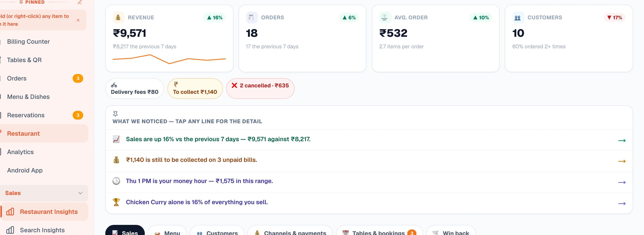Open Search Insights link
The height and width of the screenshot is (235, 644).
point(42,230)
